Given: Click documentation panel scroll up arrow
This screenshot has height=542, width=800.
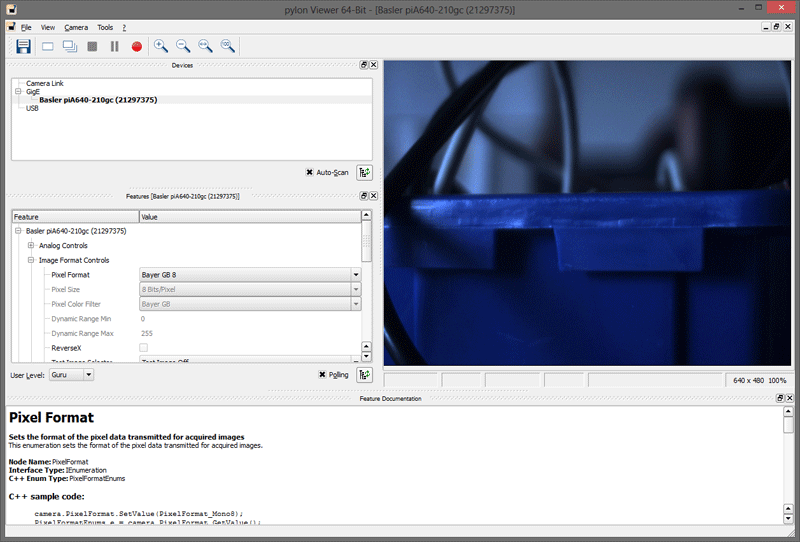Looking at the screenshot, I should 788,411.
